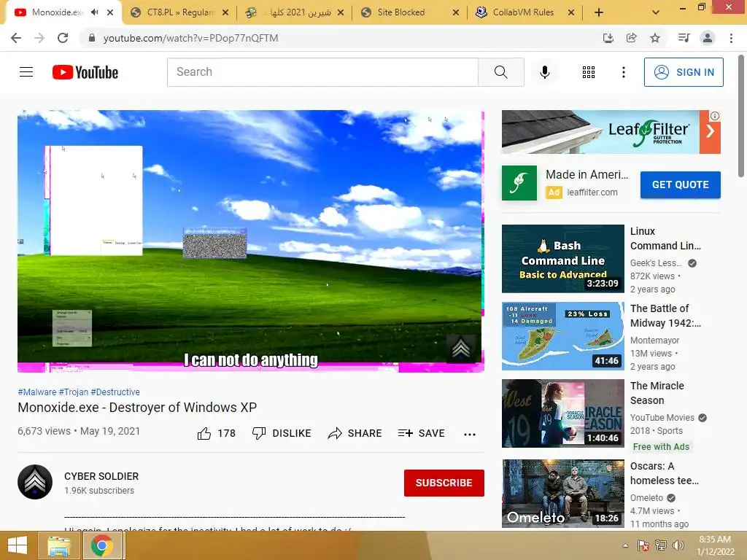Open the Chrome profile avatar icon
747x560 pixels.
coord(708,38)
